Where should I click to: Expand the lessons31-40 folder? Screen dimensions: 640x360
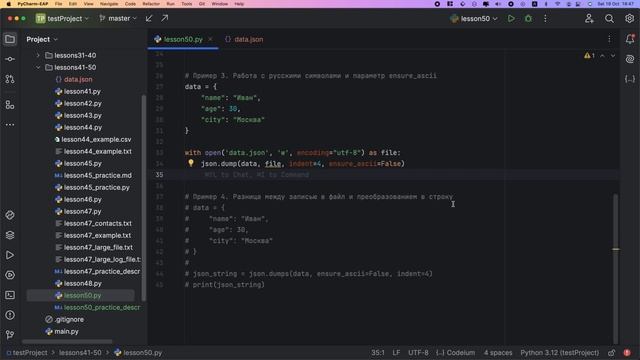click(38, 55)
